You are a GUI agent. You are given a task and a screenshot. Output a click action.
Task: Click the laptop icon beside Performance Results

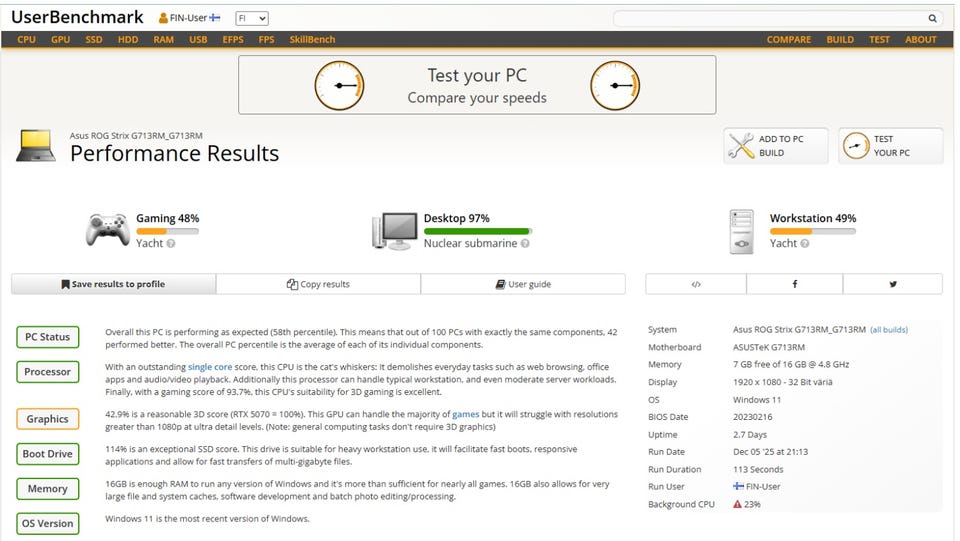(36, 146)
